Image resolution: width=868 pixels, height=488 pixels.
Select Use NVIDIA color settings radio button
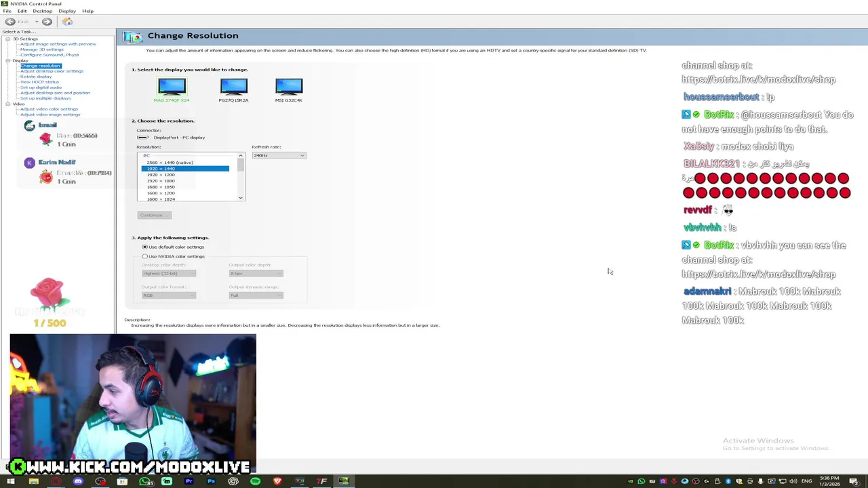tap(144, 256)
